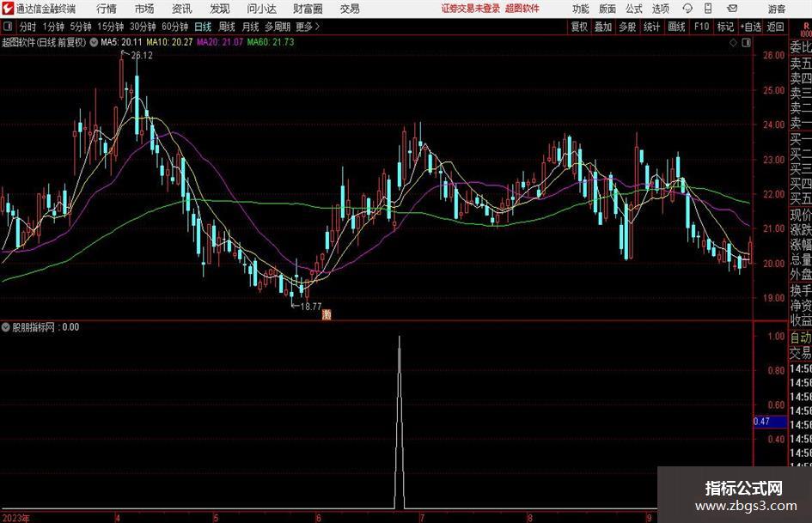Screen dimensions: 812x523
Task: Toggle the side panel icon by the price axis
Action: (746, 43)
